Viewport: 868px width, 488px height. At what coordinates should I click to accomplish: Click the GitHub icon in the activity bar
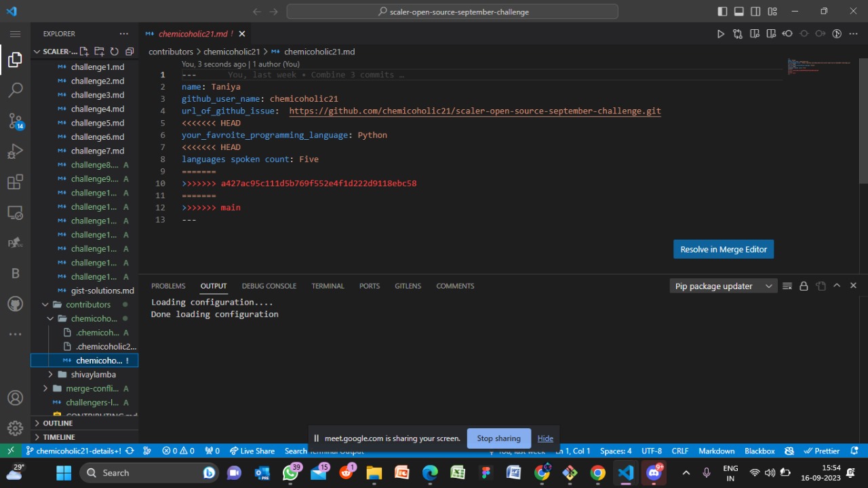click(x=15, y=303)
